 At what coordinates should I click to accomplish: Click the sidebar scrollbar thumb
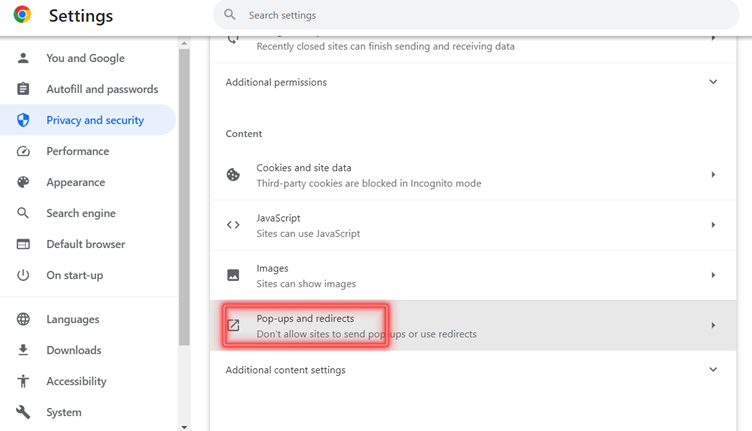click(x=184, y=197)
